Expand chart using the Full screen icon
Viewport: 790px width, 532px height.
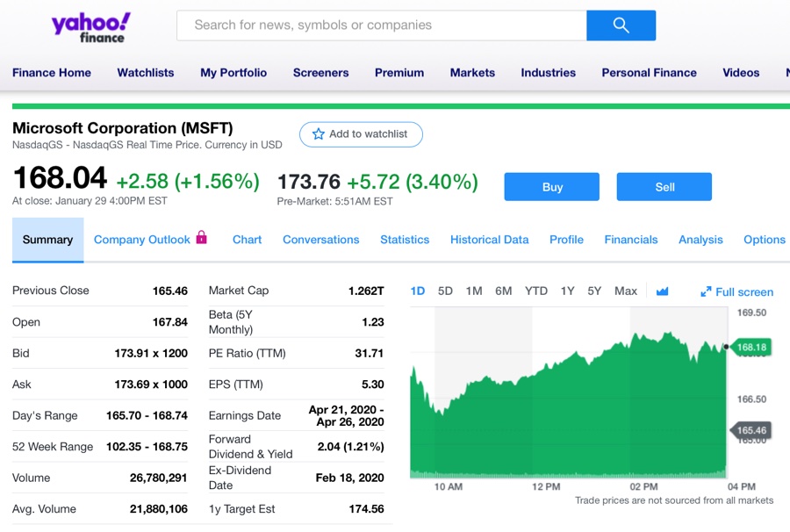coord(706,291)
